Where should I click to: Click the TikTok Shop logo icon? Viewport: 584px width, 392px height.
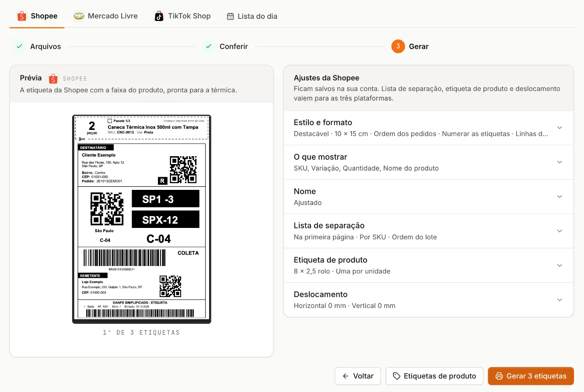(x=159, y=16)
